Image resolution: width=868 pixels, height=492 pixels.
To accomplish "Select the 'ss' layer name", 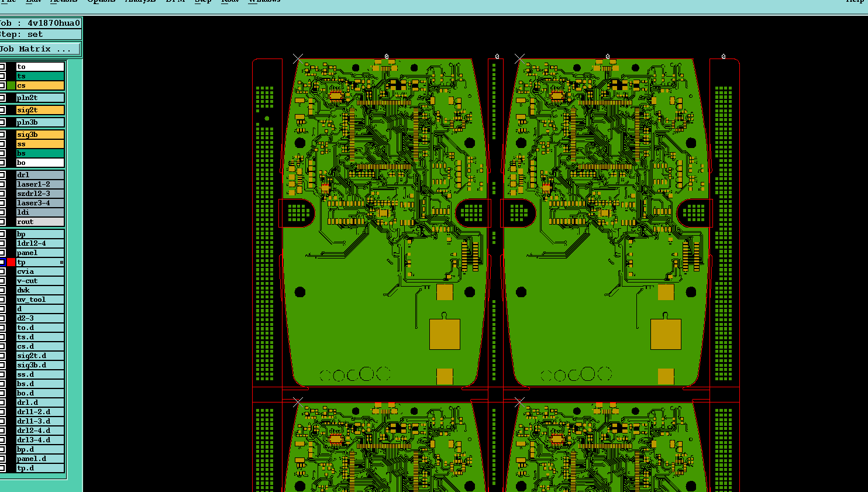I will click(40, 144).
